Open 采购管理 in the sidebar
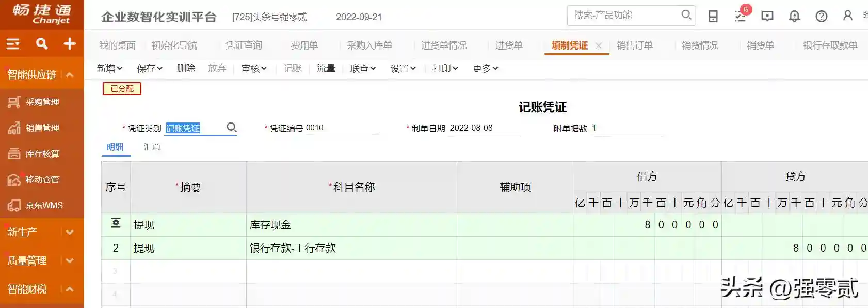This screenshot has width=868, height=308. click(42, 102)
